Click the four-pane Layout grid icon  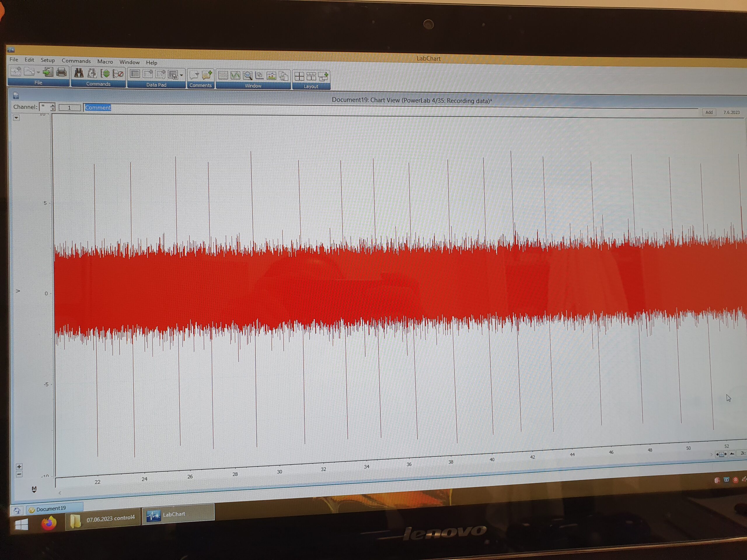tap(299, 77)
